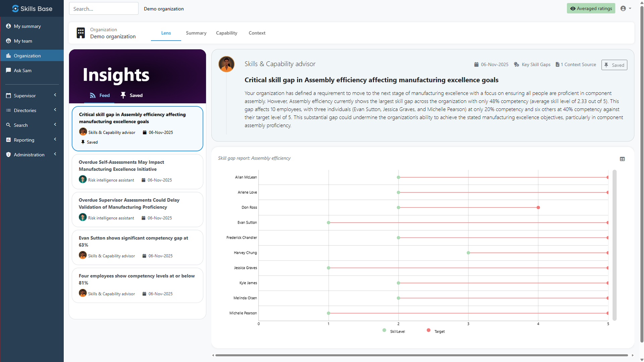Click the Feed RSS icon in Insights

93,96
